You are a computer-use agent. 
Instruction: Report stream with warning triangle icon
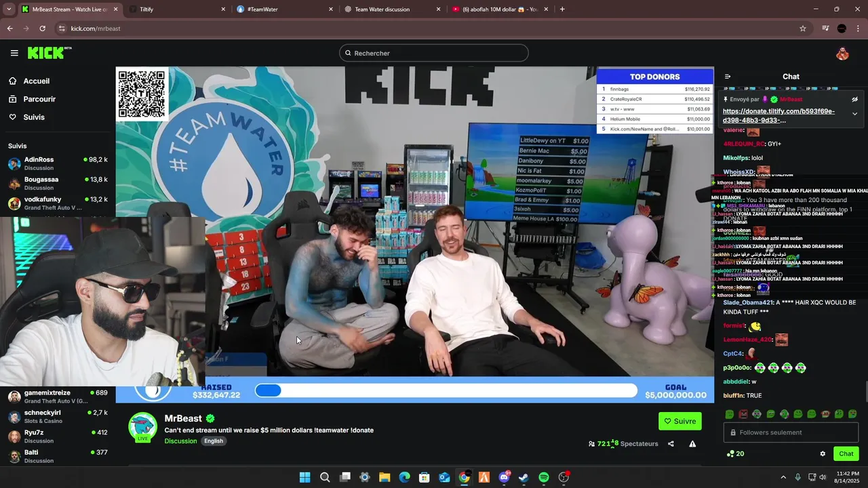click(x=692, y=444)
